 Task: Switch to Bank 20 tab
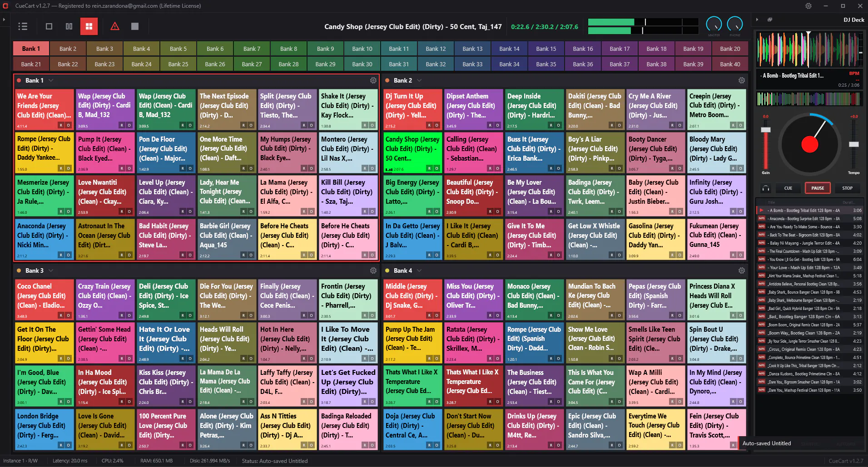[730, 49]
